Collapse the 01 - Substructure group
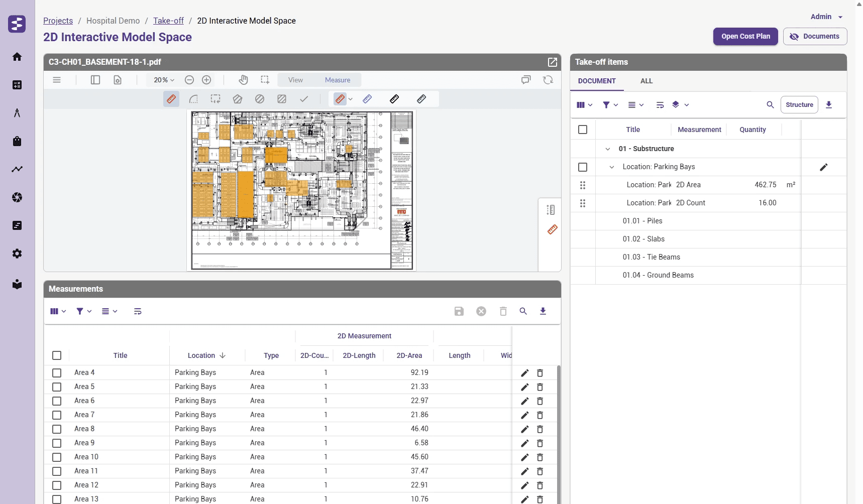Image resolution: width=863 pixels, height=504 pixels. (x=608, y=149)
